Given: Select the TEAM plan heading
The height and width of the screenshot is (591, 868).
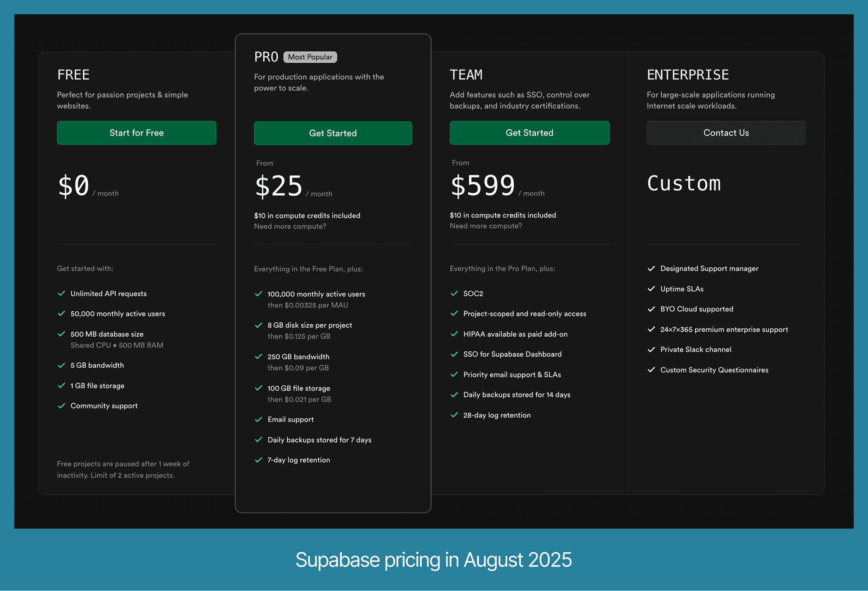Looking at the screenshot, I should click(466, 74).
